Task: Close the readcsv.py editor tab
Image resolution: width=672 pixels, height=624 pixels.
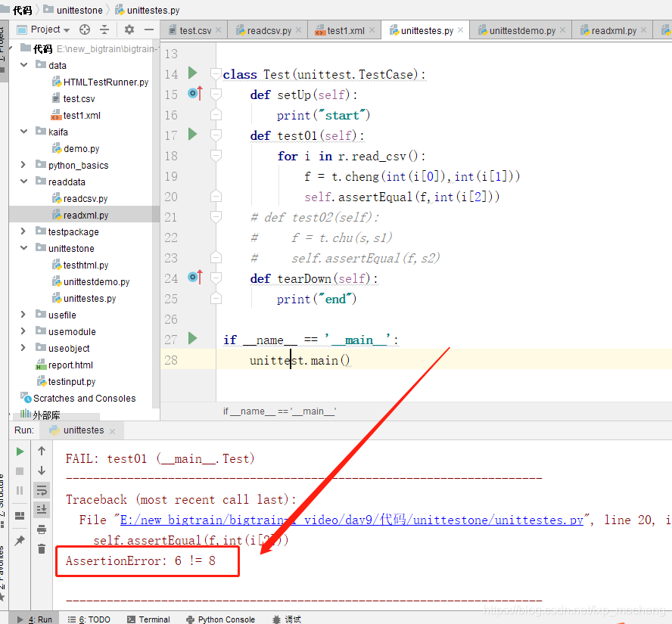Action: [299, 30]
